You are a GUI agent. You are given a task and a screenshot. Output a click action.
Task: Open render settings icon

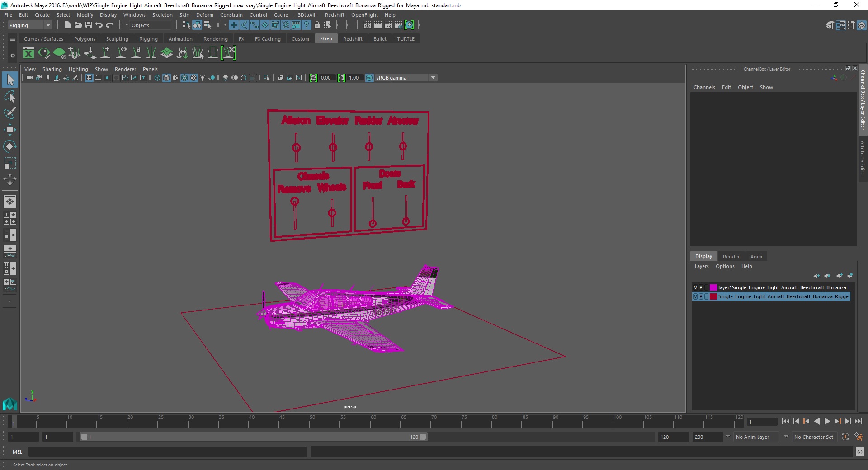399,25
